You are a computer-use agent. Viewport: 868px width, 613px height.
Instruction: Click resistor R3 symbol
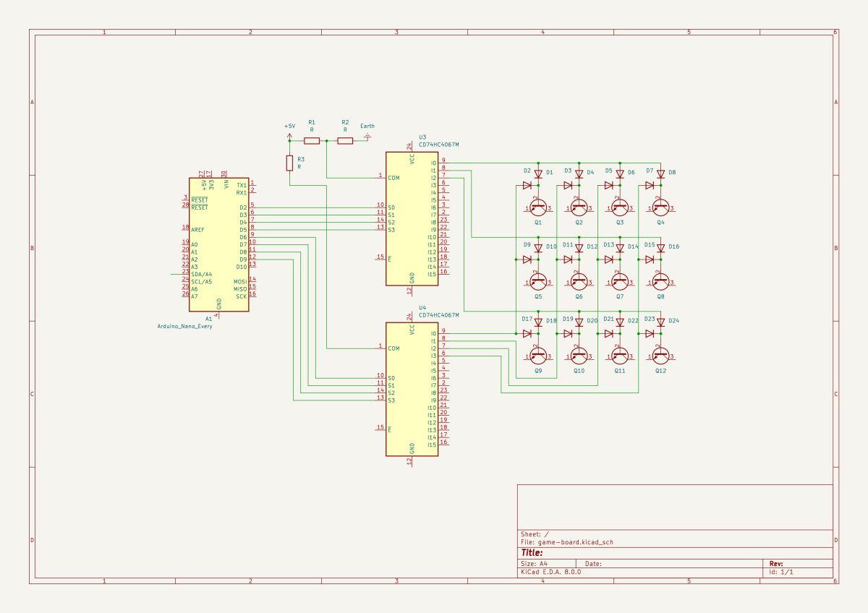(289, 163)
